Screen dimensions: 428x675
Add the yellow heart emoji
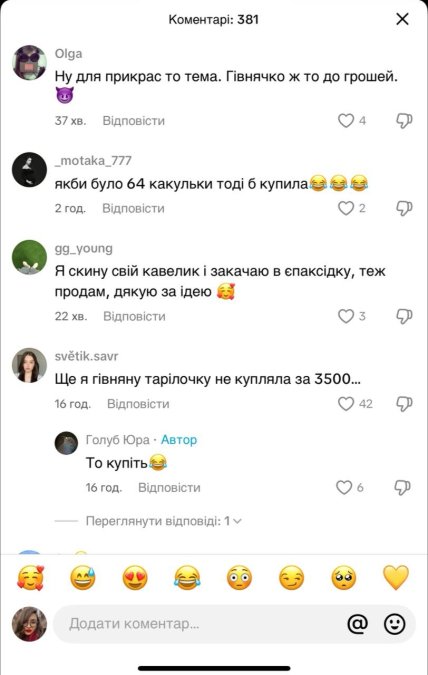(x=396, y=577)
